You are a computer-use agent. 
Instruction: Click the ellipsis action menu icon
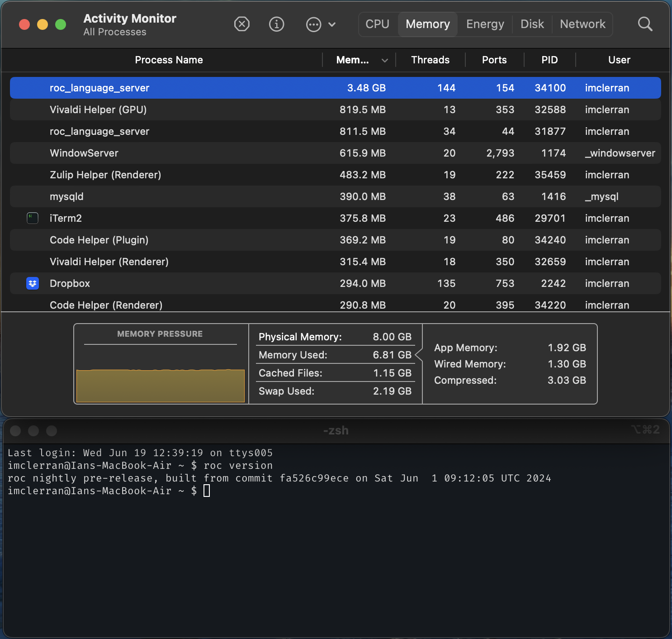[x=313, y=24]
